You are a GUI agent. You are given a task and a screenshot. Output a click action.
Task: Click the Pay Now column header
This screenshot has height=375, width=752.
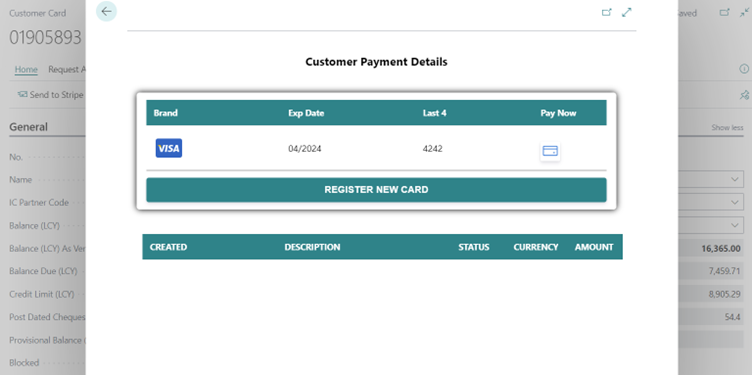coord(558,113)
